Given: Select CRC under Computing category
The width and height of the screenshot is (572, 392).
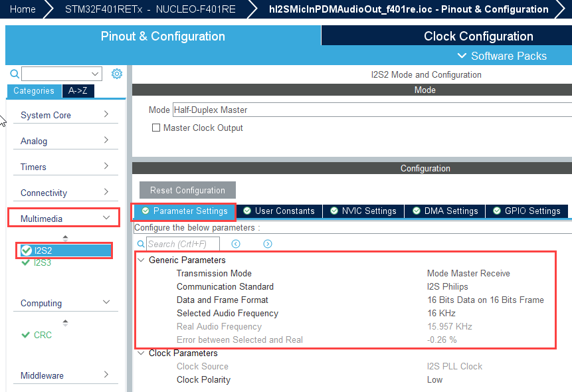Looking at the screenshot, I should click(x=43, y=335).
